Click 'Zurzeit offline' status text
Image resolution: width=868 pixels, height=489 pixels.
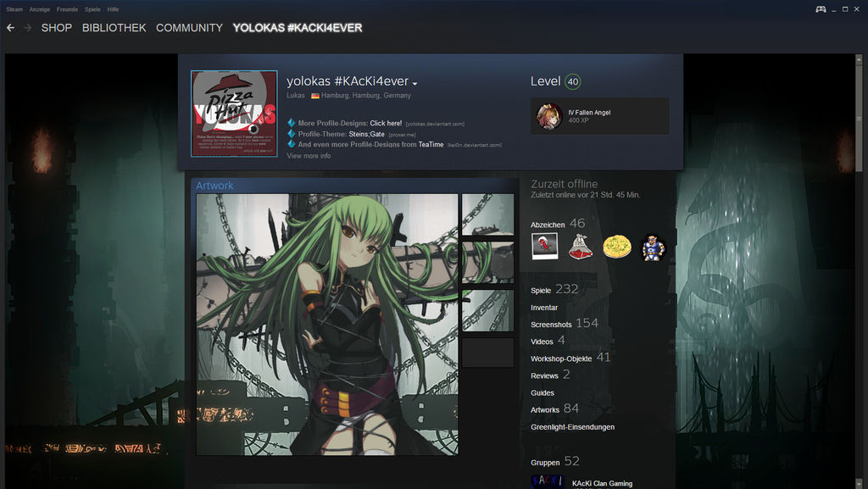[x=564, y=184]
